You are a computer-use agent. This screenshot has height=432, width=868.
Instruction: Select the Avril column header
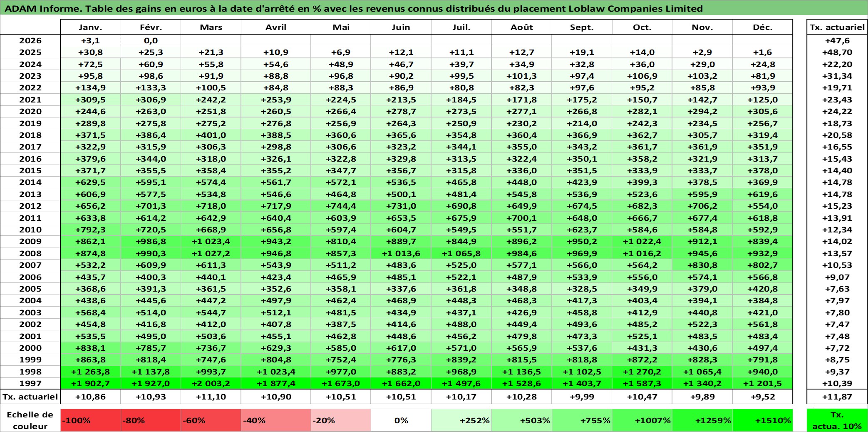pyautogui.click(x=276, y=27)
